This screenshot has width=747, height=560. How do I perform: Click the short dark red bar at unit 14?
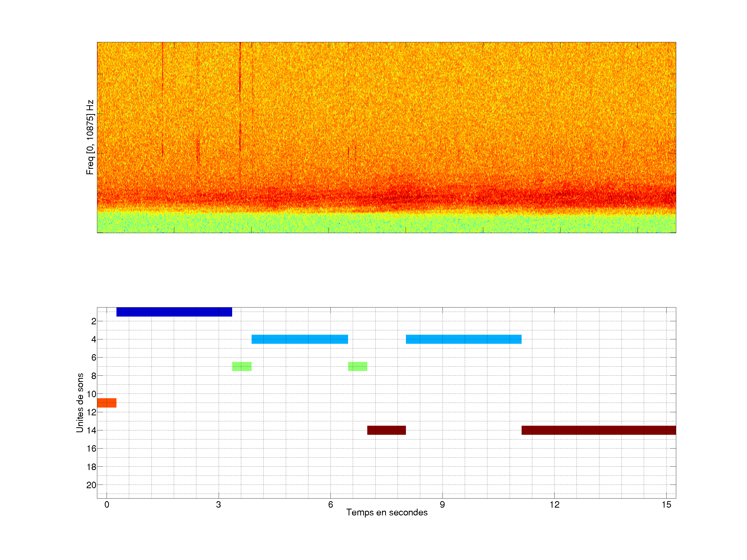point(386,430)
